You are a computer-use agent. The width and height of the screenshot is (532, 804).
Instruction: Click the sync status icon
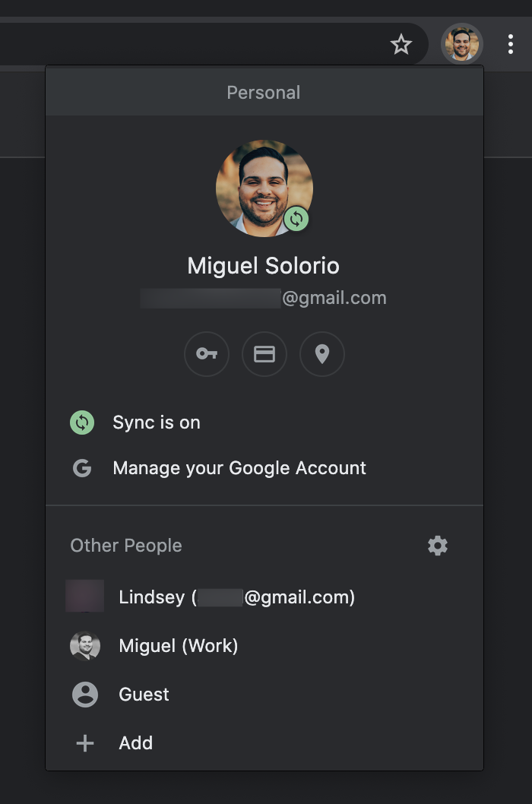coord(82,423)
